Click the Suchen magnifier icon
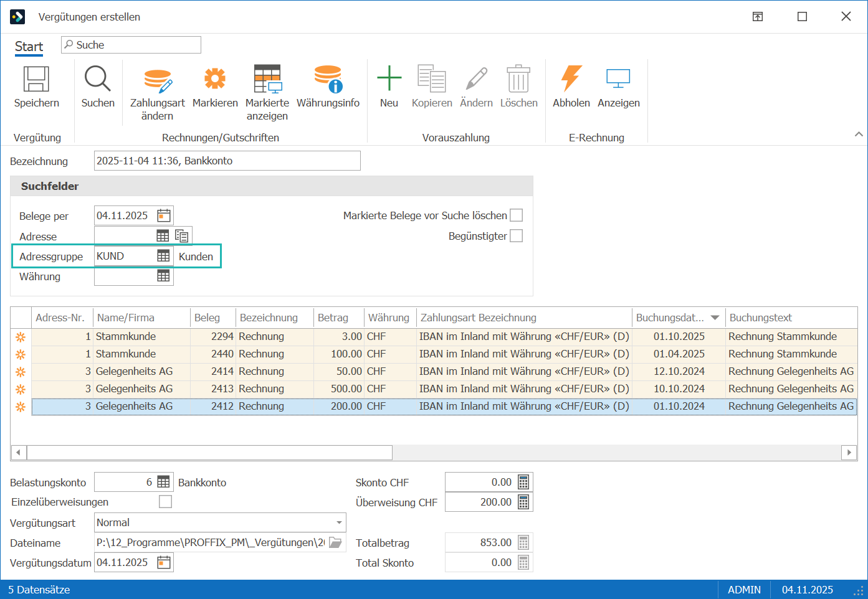 coord(98,79)
